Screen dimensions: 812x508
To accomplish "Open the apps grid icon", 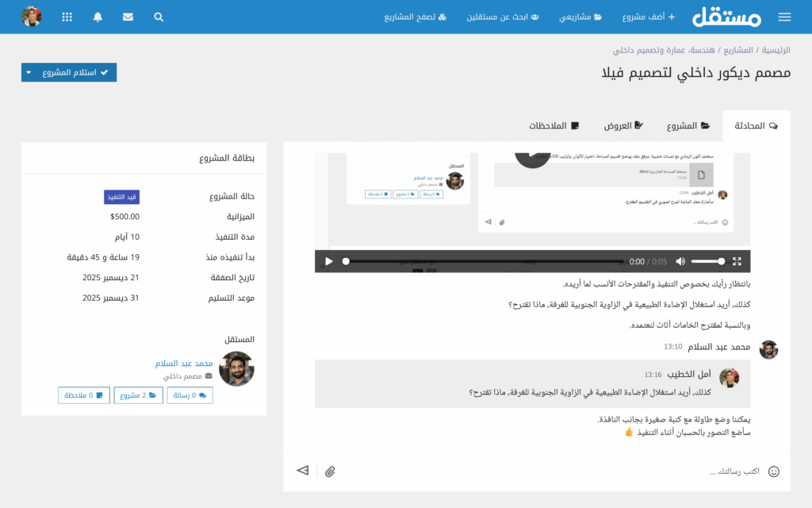I will 67,16.
